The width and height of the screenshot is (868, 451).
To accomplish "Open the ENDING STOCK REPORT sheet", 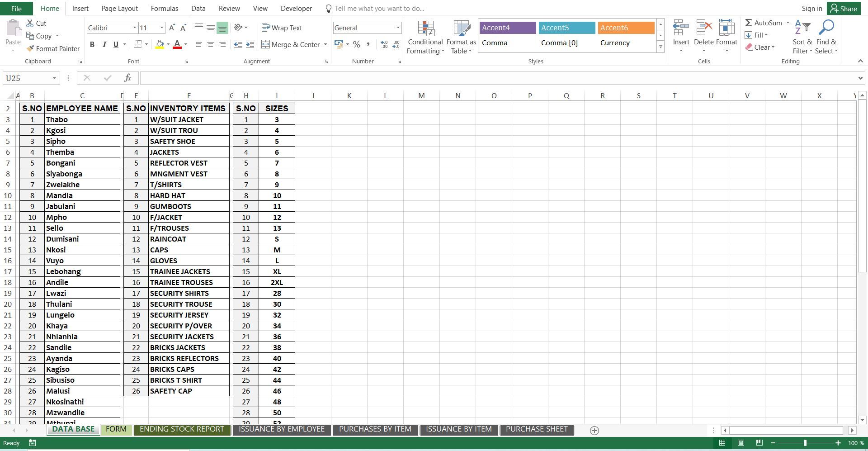I will tap(182, 429).
